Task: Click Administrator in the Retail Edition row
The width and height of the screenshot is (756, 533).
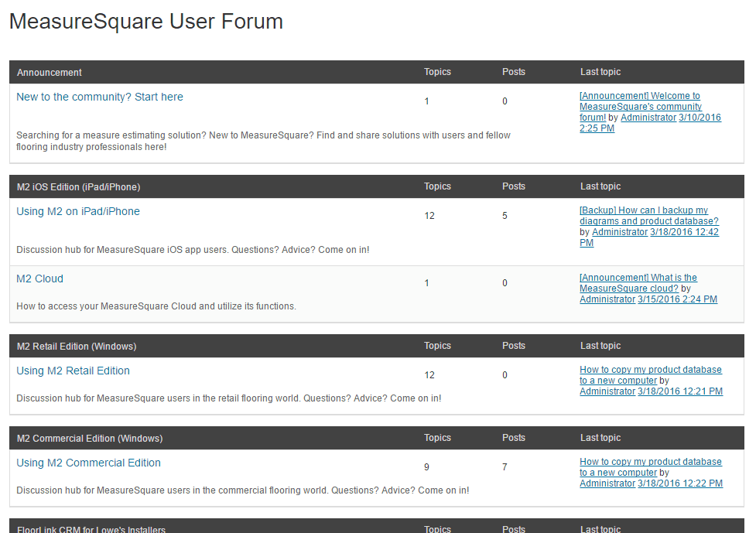Action: (x=607, y=391)
